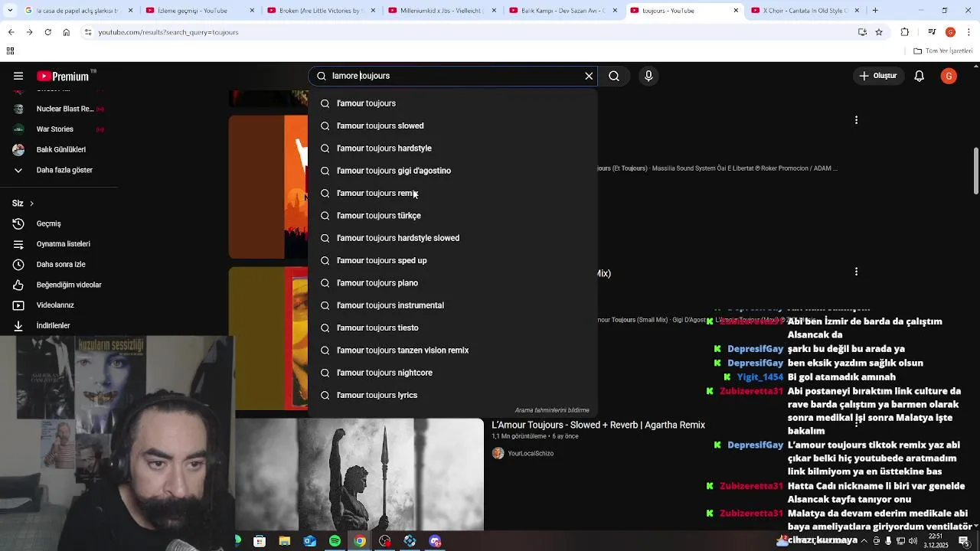Focus the YouTube search input field
Screen dimensions: 980x551
coord(453,76)
